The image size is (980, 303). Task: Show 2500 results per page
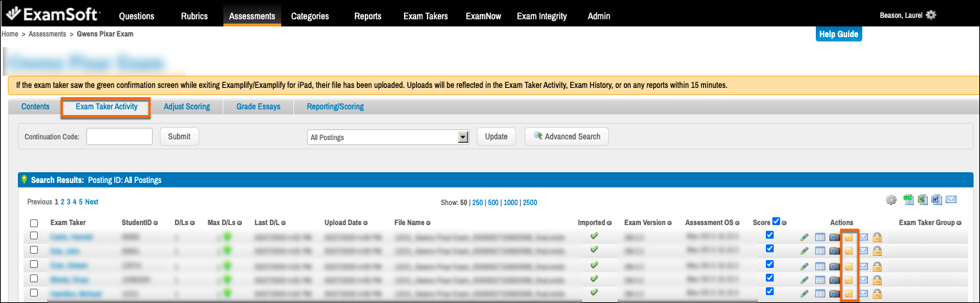(530, 203)
